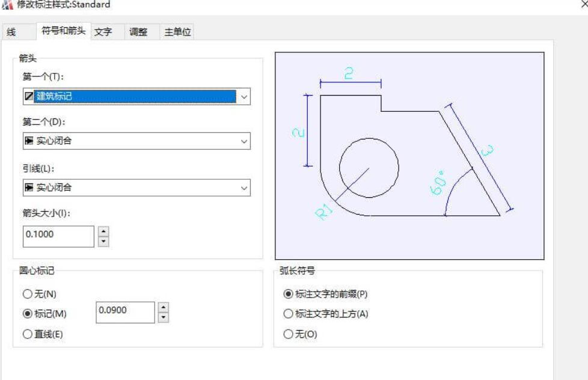Click the AutoCAD logo in the title bar
Screen dimensions: 588x380
[7, 5]
